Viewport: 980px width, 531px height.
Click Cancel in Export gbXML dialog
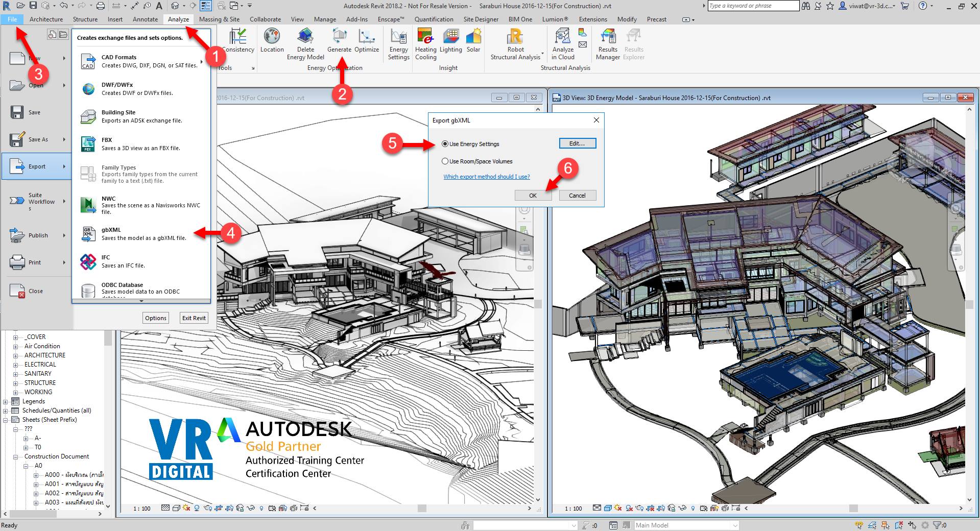577,196
